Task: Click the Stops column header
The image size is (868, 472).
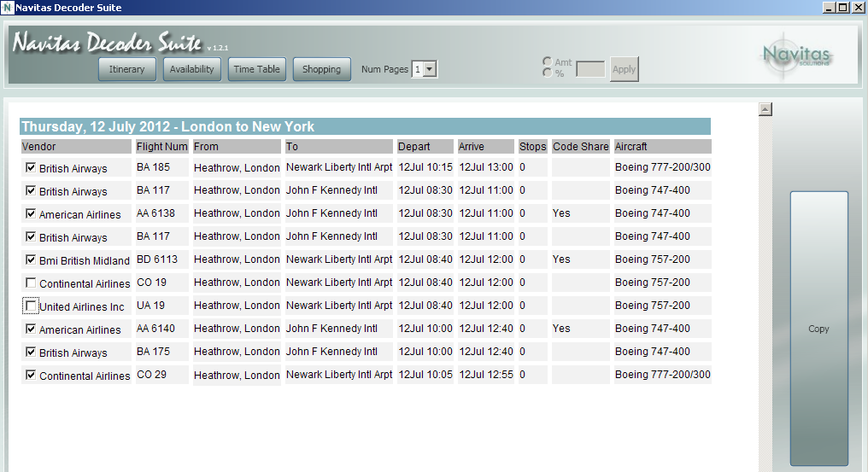Action: (533, 147)
